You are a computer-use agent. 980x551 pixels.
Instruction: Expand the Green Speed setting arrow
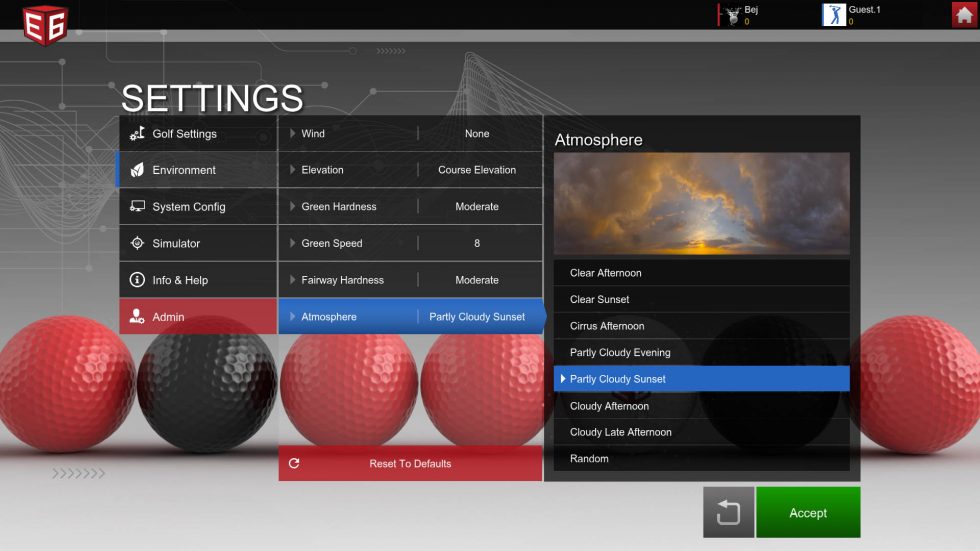click(x=292, y=243)
